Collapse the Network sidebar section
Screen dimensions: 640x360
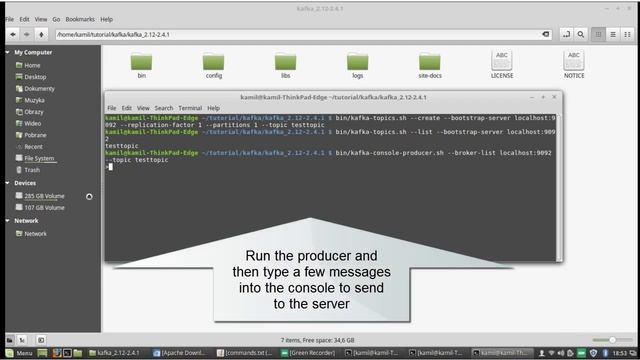(x=8, y=221)
